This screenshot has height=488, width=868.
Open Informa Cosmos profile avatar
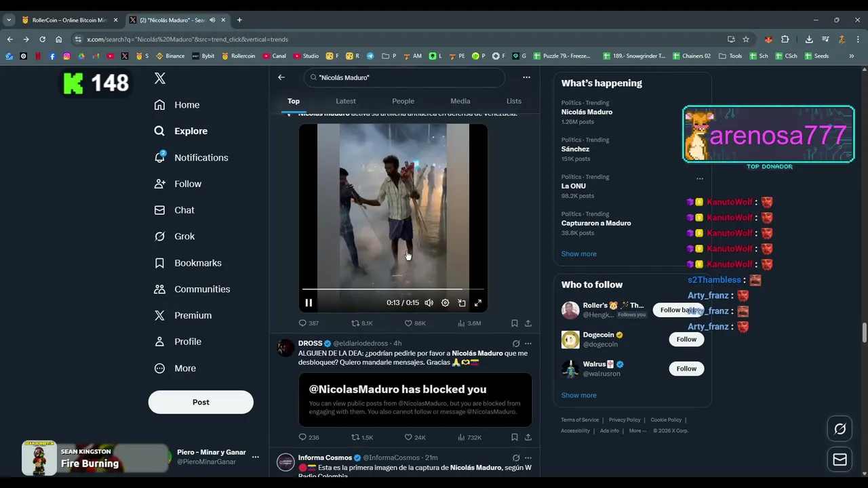point(285,462)
